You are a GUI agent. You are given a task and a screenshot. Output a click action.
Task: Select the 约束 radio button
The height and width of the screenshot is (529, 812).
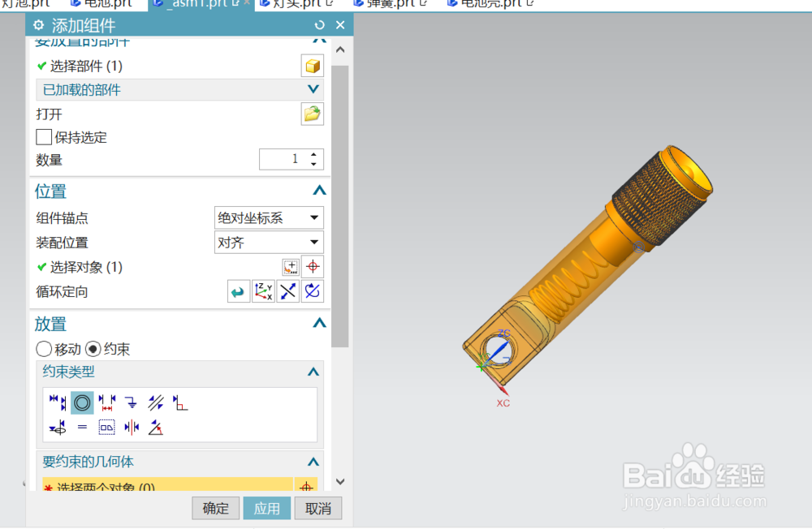coord(93,349)
